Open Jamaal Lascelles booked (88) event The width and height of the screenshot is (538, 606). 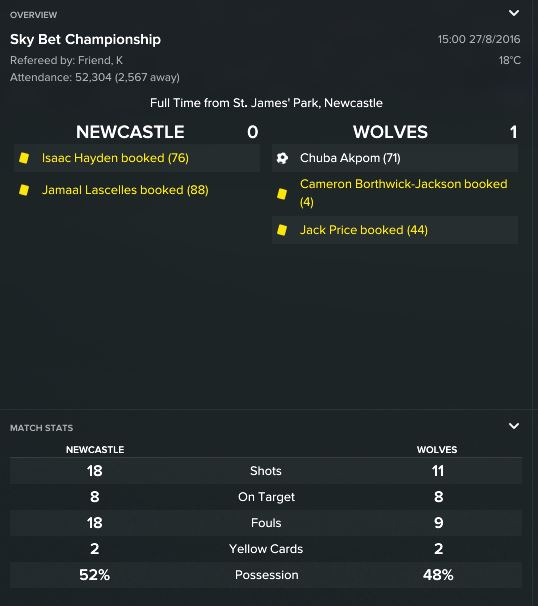coord(125,190)
